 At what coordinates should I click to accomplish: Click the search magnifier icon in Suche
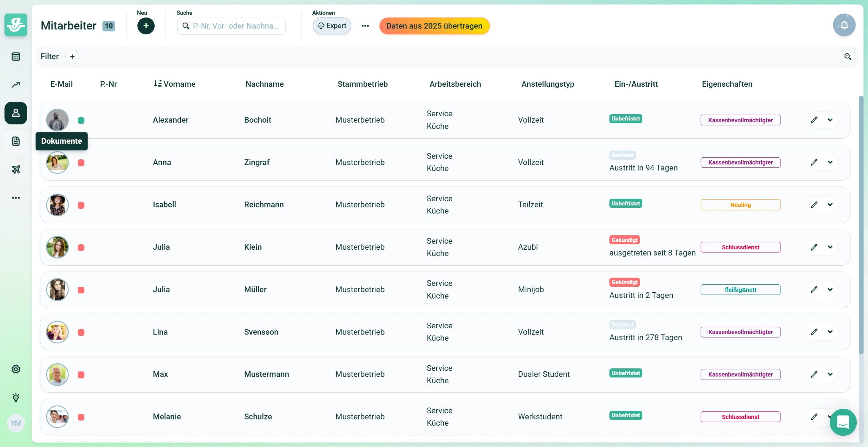click(186, 26)
